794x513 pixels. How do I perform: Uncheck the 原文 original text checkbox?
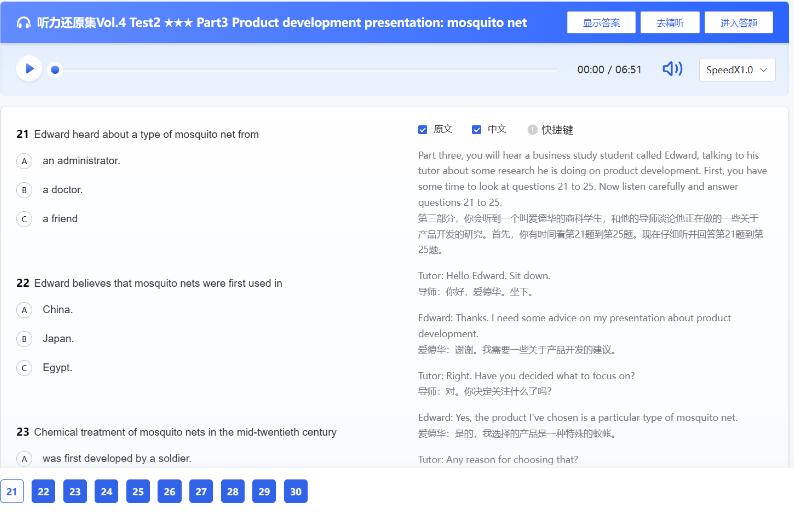(x=422, y=130)
